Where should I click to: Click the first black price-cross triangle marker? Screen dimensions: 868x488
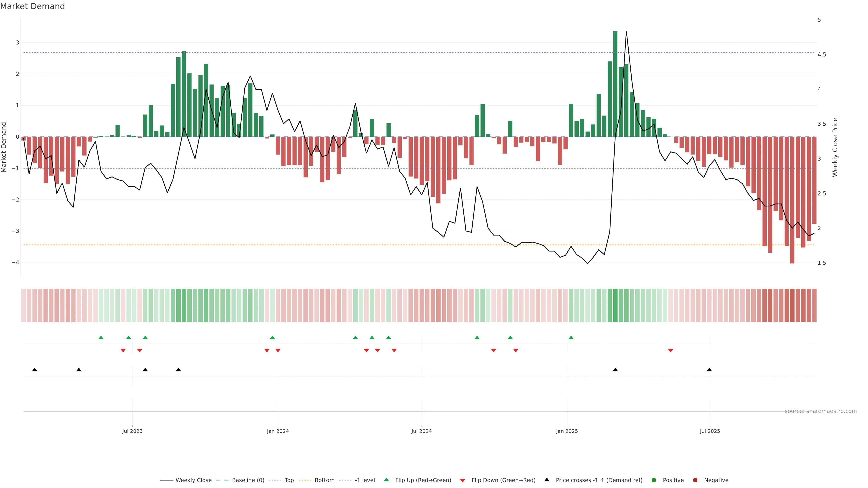tap(34, 370)
